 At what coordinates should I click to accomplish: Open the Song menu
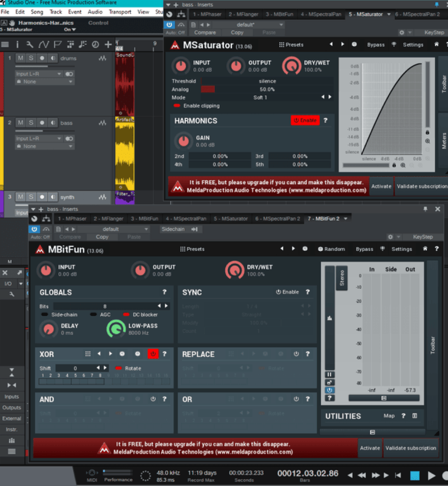pos(37,12)
